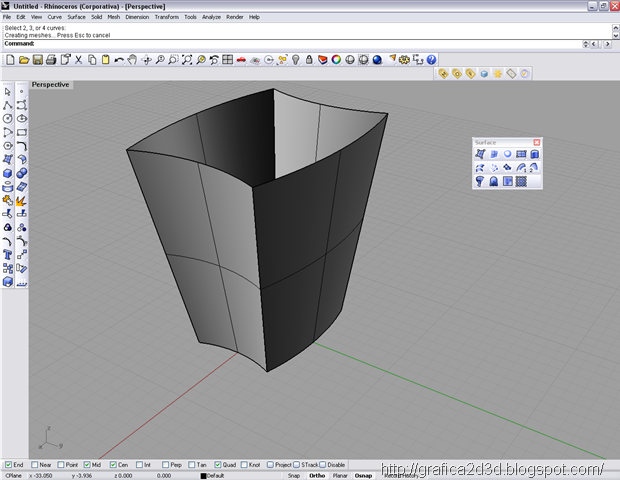Click command line right arrow button
Image resolution: width=620 pixels, height=480 pixels.
[607, 44]
